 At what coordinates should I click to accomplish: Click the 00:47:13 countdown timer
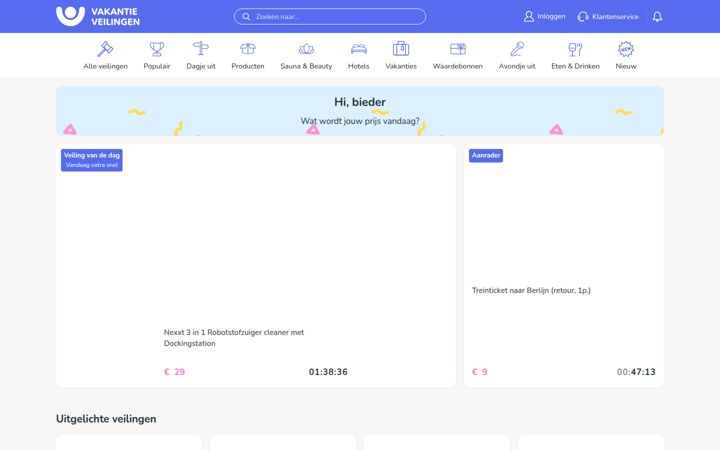(636, 372)
